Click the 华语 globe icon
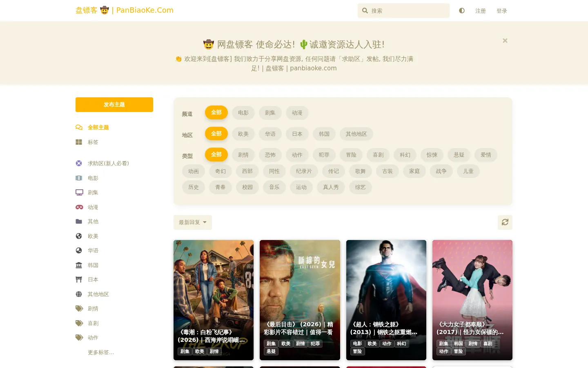Image resolution: width=588 pixels, height=368 pixels. coord(79,251)
